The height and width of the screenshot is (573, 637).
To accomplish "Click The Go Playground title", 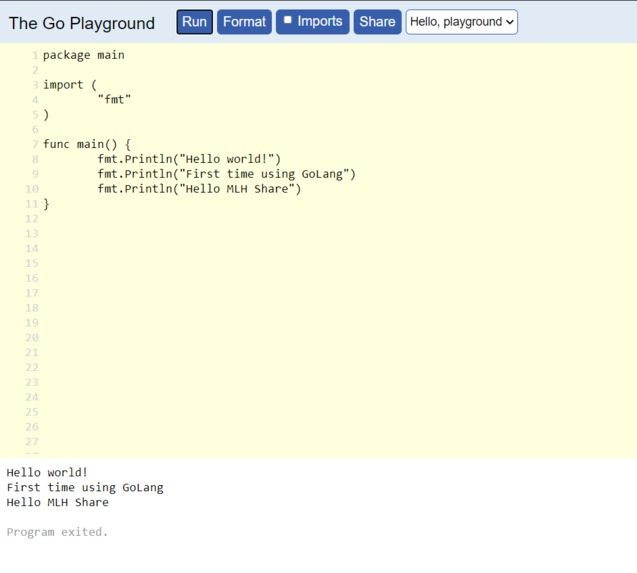I will point(82,23).
